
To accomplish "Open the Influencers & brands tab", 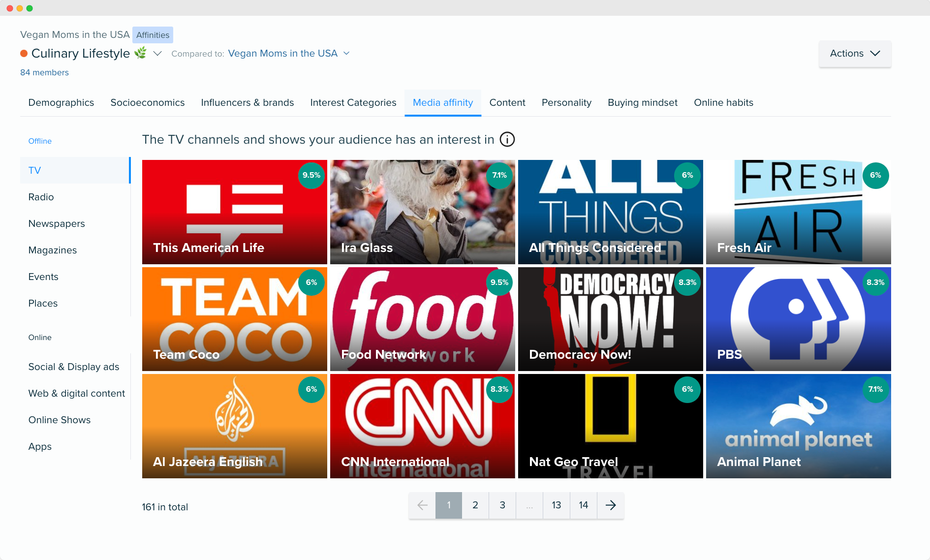I will tap(248, 102).
